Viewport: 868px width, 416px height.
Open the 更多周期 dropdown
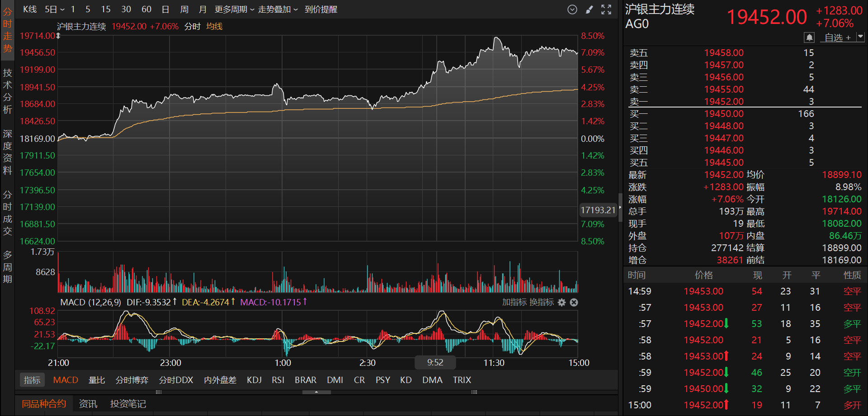(234, 9)
